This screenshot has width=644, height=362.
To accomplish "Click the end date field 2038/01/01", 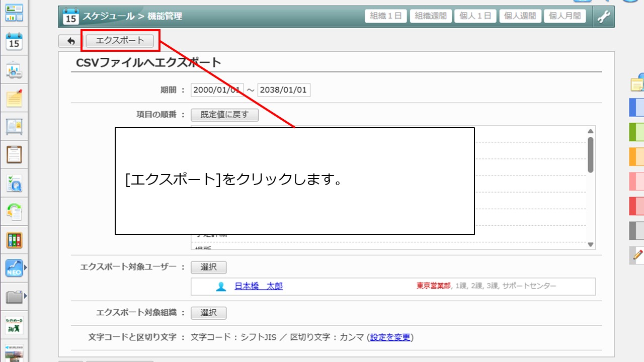I will pos(284,90).
